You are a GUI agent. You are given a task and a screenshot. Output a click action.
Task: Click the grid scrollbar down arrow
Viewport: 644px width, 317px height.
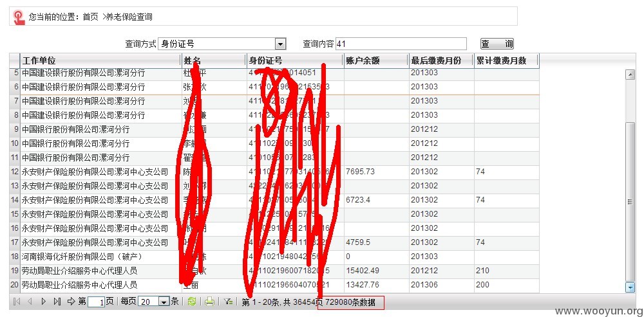(630, 287)
